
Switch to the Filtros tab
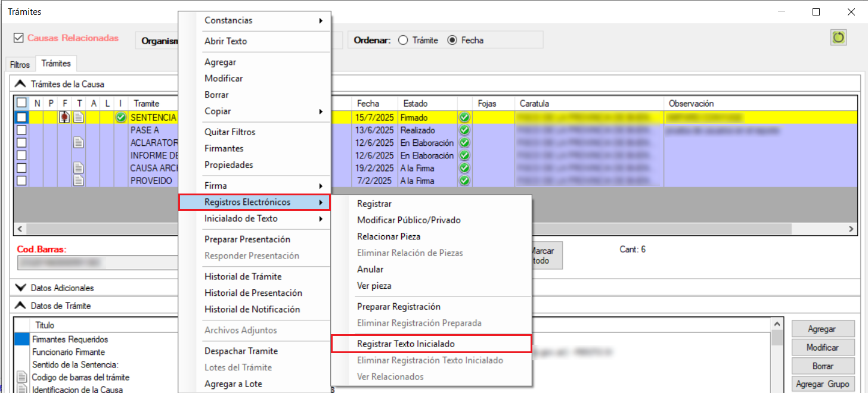(x=20, y=64)
